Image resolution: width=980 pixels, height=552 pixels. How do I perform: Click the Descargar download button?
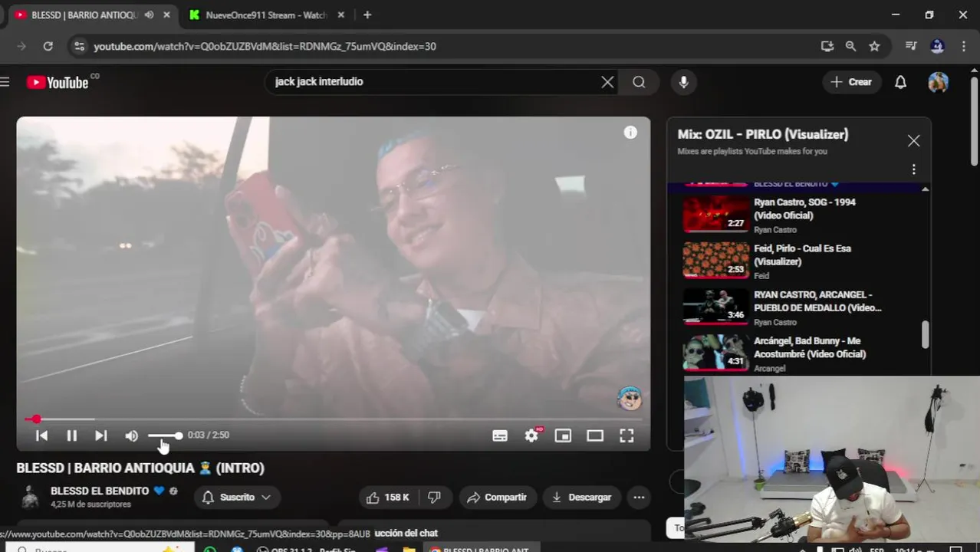(x=582, y=498)
